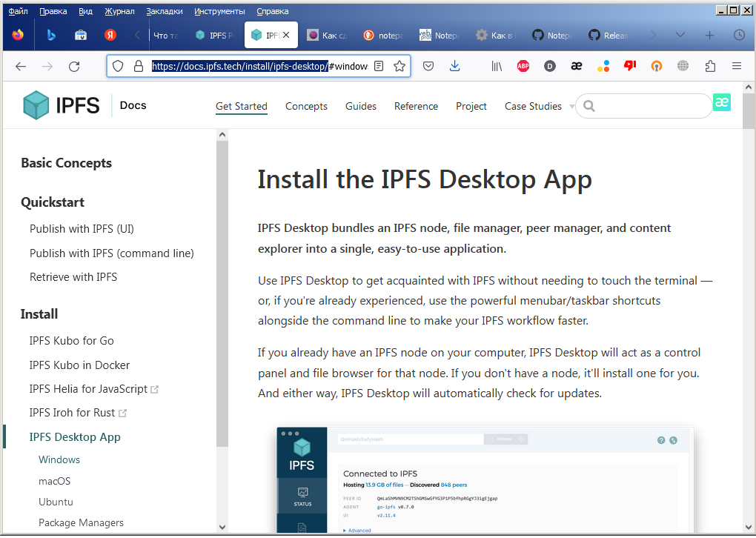Go forward to the next page
Image resolution: width=756 pixels, height=538 pixels.
click(x=47, y=66)
